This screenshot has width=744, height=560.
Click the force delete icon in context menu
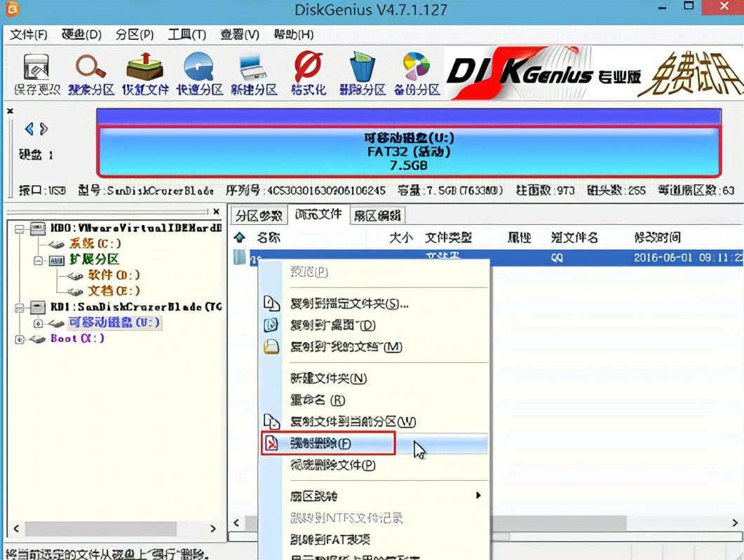coord(271,444)
